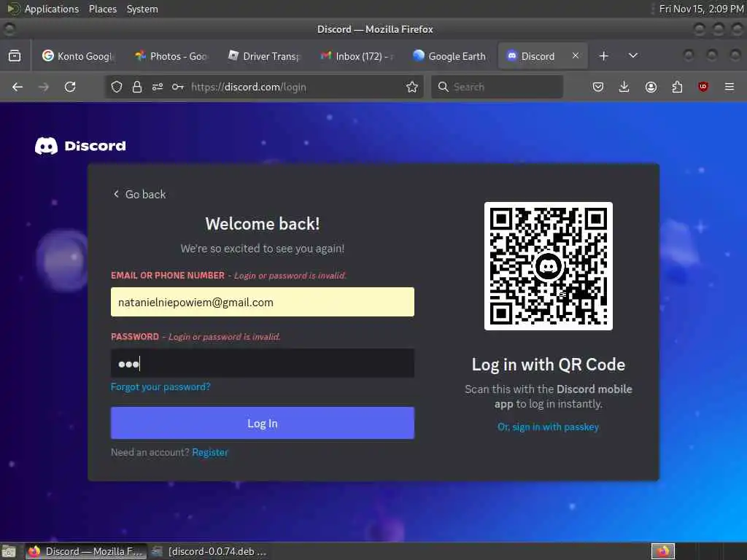Click the saved password key icon
This screenshot has width=747, height=560.
tap(178, 87)
